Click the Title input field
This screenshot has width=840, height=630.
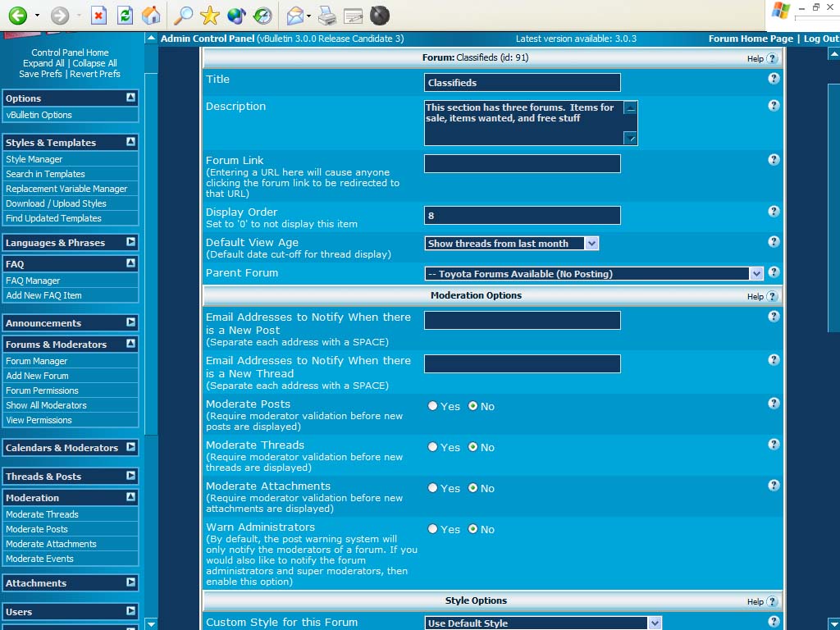[523, 83]
